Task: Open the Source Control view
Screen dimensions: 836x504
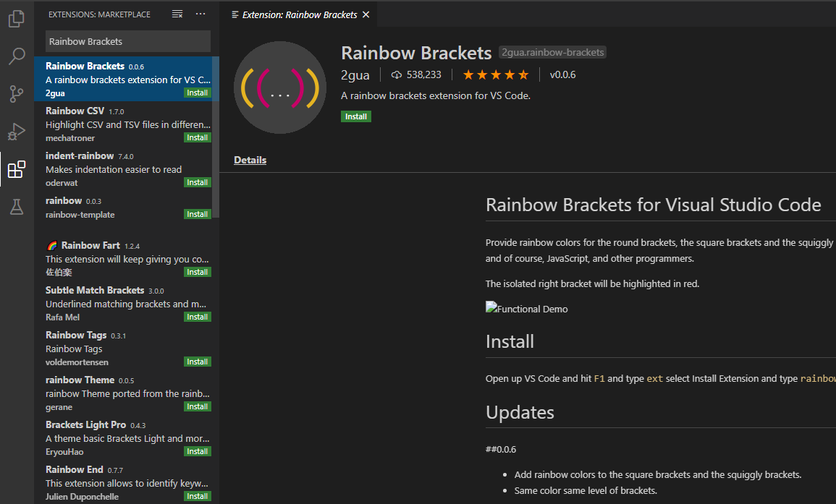Action: click(17, 94)
